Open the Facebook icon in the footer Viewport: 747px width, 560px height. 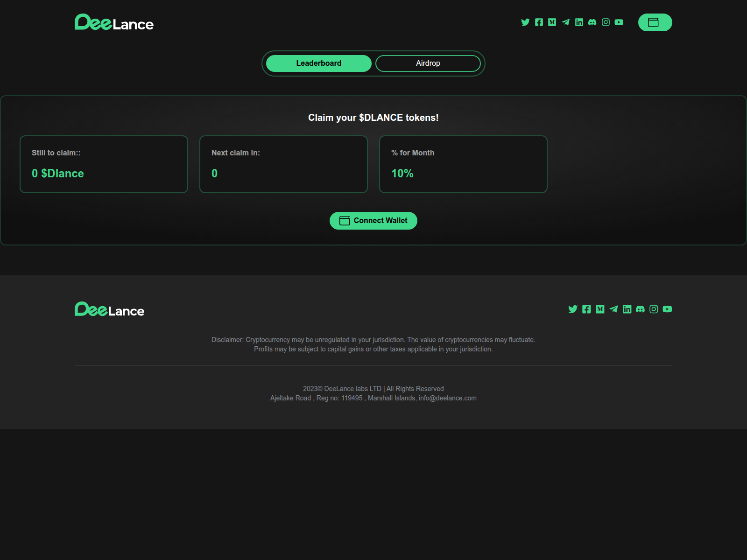click(586, 309)
